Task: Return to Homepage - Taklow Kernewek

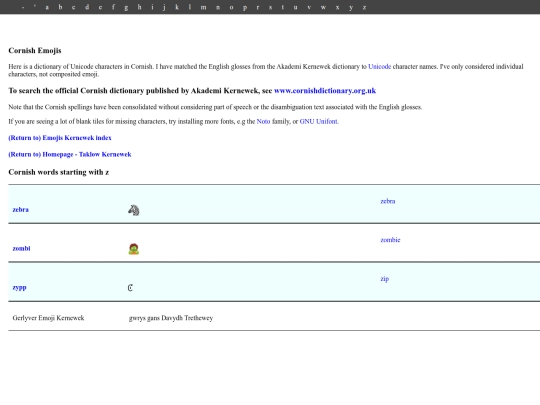Action: point(70,154)
